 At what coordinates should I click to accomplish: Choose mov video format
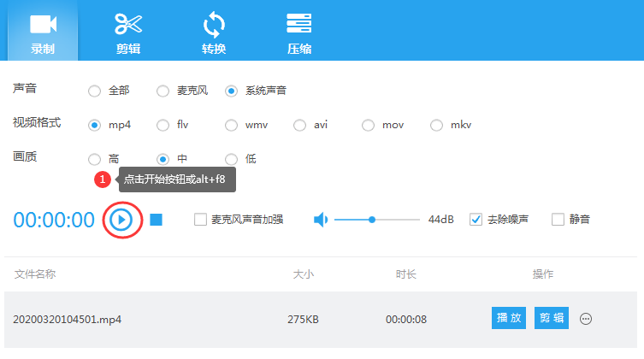tap(368, 125)
